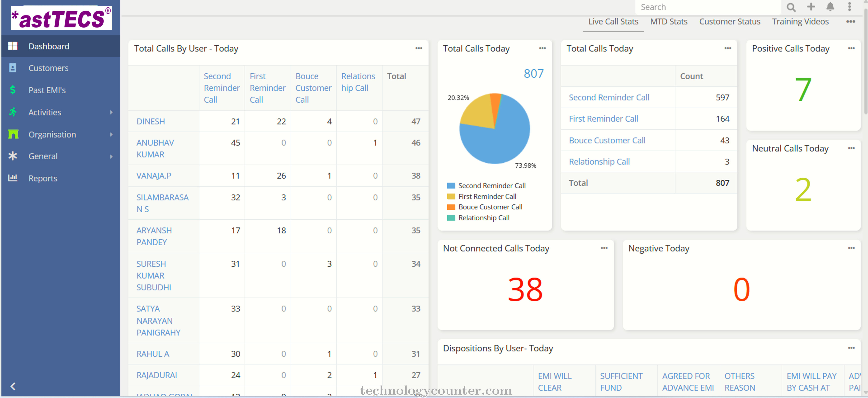The width and height of the screenshot is (868, 398).
Task: Switch to Live Call Stats tab
Action: pos(613,22)
